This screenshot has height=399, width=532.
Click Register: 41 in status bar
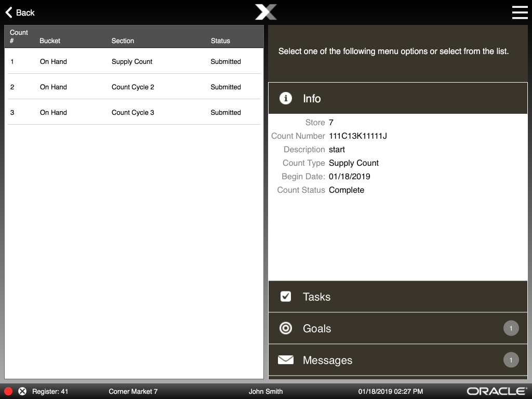click(50, 391)
